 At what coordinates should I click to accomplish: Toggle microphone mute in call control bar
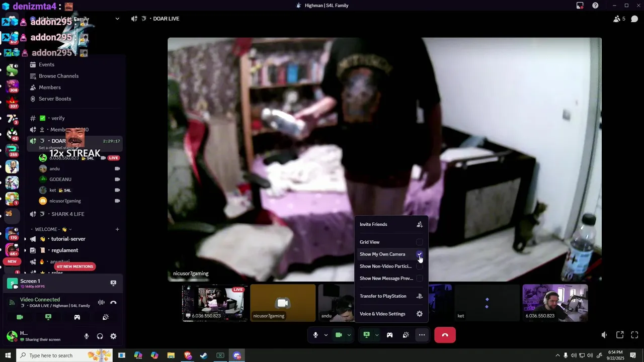point(315,335)
